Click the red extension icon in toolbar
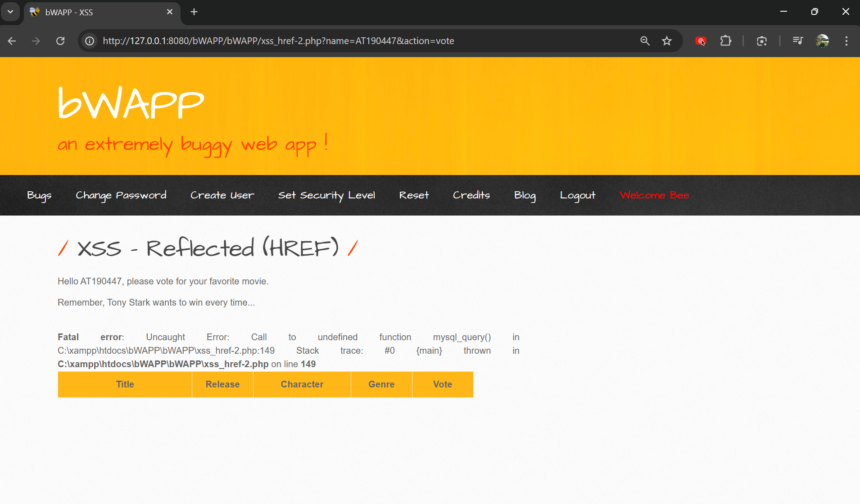 (x=701, y=41)
